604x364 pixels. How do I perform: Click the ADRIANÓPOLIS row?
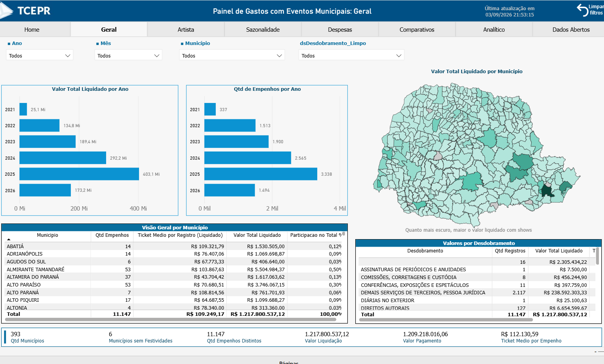(x=174, y=254)
